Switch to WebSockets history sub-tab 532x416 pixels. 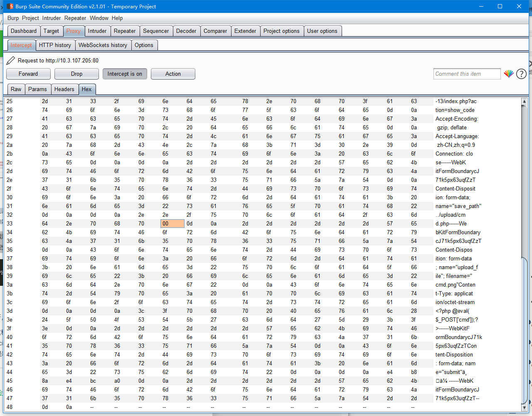103,45
